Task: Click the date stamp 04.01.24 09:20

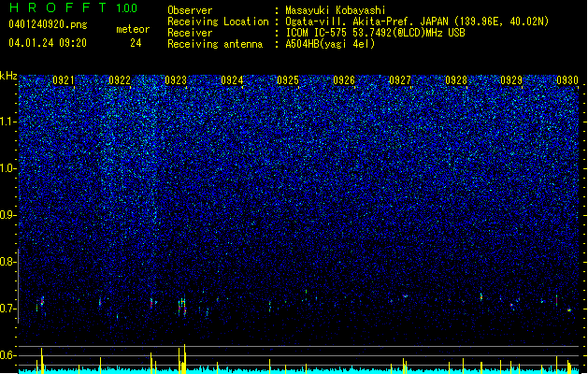Action: 48,43
